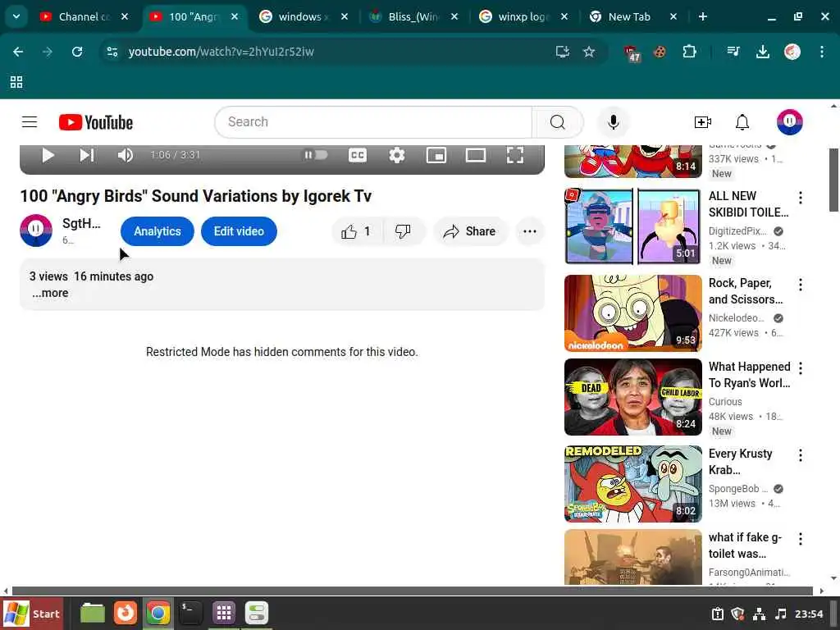Screen dimensions: 840x630
Task: Go to YouTube home via logo
Action: tap(96, 122)
